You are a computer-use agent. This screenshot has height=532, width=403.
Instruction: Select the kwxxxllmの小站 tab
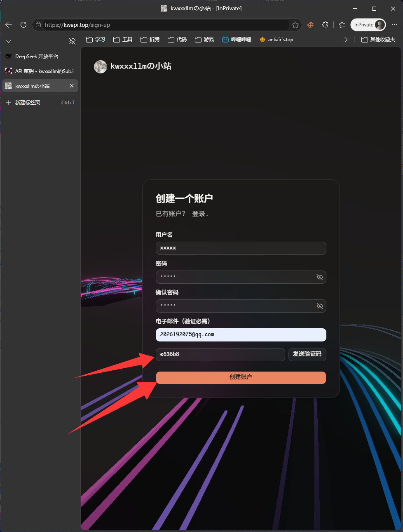[40, 86]
